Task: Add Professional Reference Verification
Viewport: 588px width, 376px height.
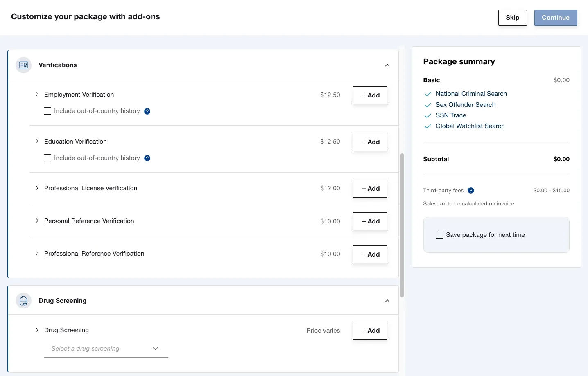Action: (x=370, y=254)
